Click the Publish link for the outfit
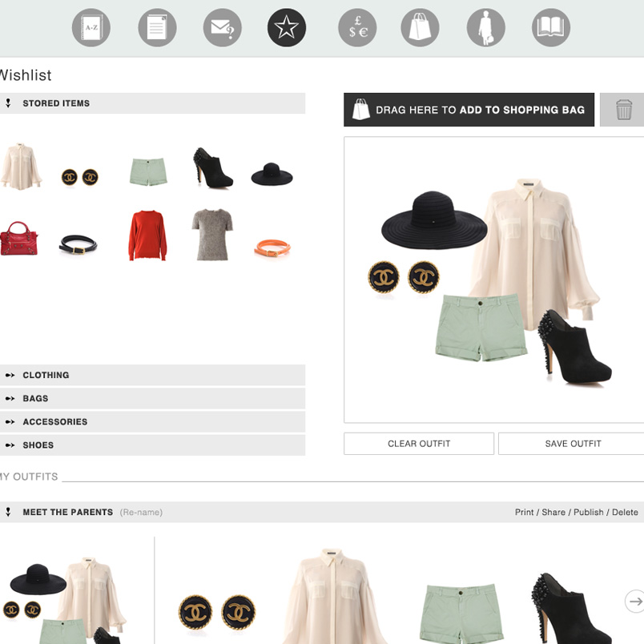The height and width of the screenshot is (644, 644). pos(588,512)
